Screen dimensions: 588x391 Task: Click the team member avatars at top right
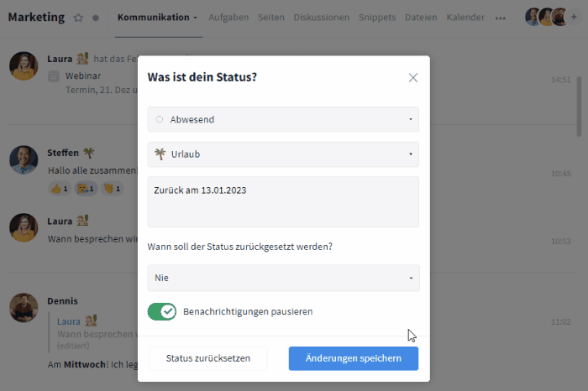547,17
